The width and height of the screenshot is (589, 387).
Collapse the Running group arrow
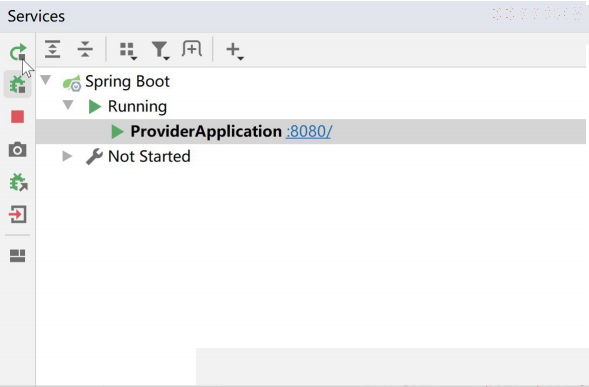coord(68,105)
